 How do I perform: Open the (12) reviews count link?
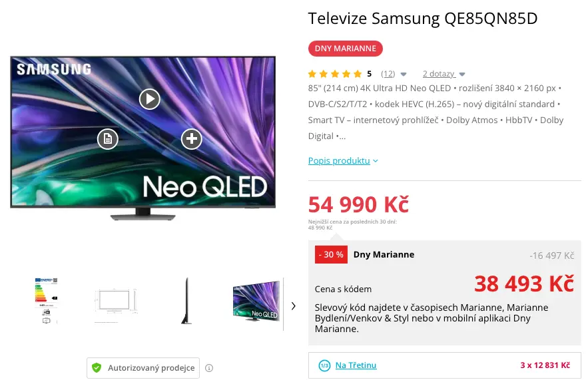click(x=388, y=74)
